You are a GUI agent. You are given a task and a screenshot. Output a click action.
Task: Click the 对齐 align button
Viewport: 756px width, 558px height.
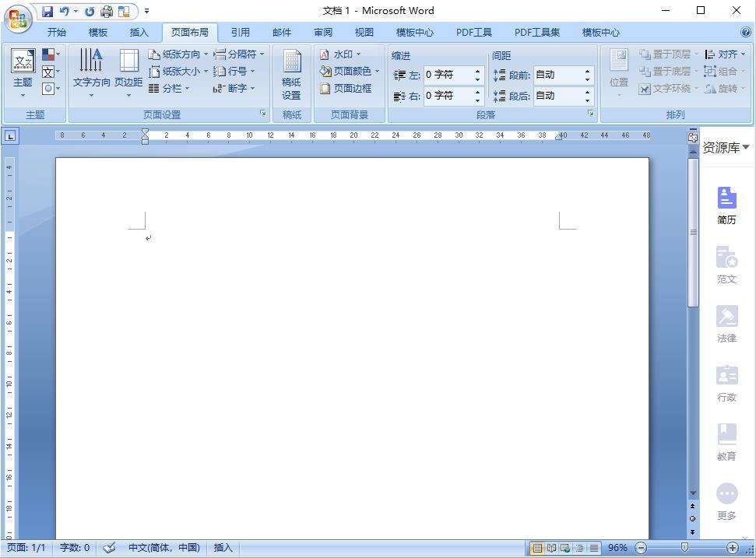coord(725,54)
